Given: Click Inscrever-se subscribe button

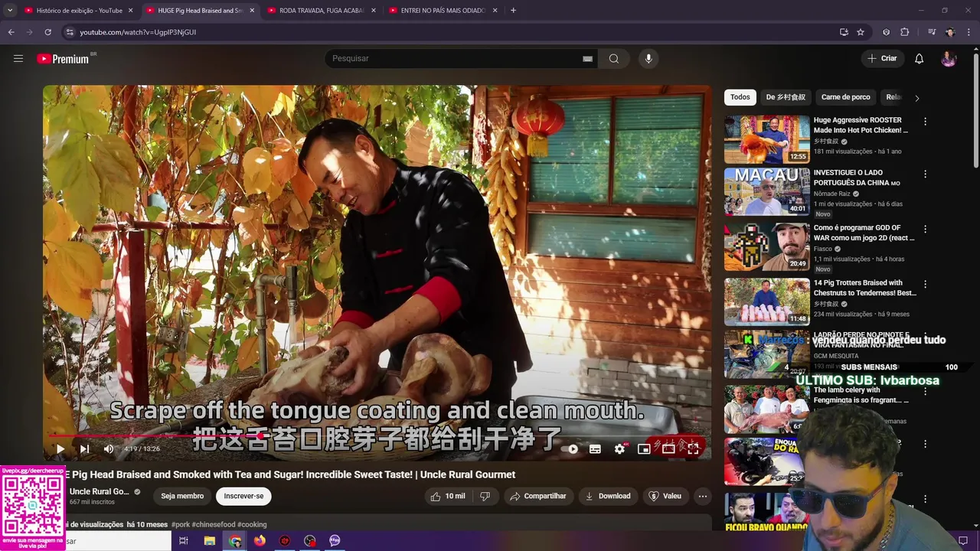Looking at the screenshot, I should tap(243, 496).
